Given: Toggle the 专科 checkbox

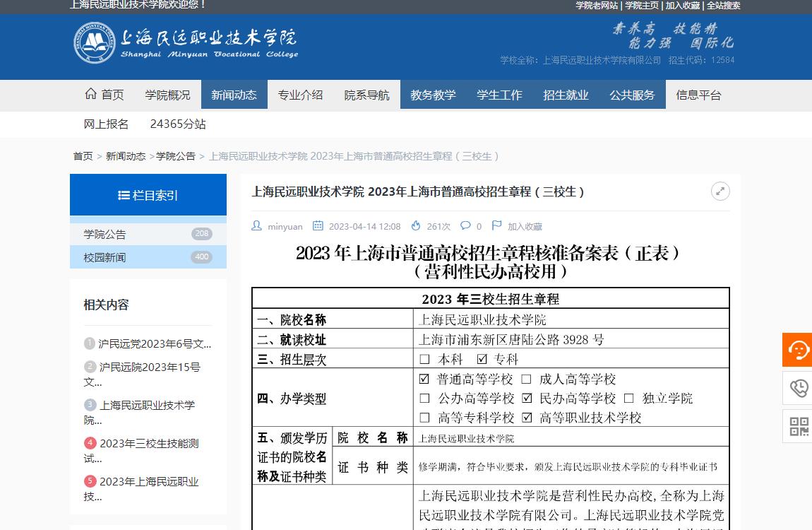Looking at the screenshot, I should tap(482, 359).
